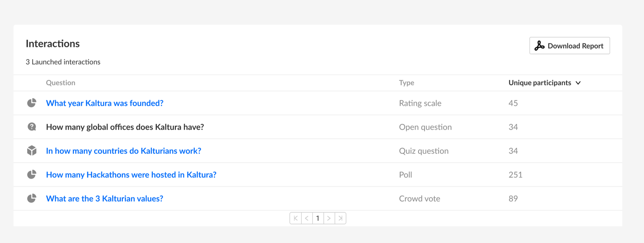Screen dimensions: 644x243
Task: Sort by Unique participants column header
Action: click(x=540, y=83)
